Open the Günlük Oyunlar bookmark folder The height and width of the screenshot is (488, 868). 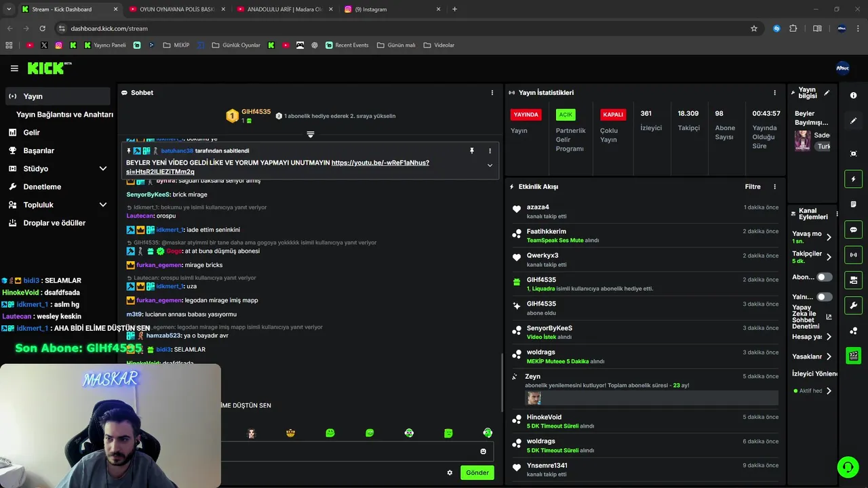[235, 45]
